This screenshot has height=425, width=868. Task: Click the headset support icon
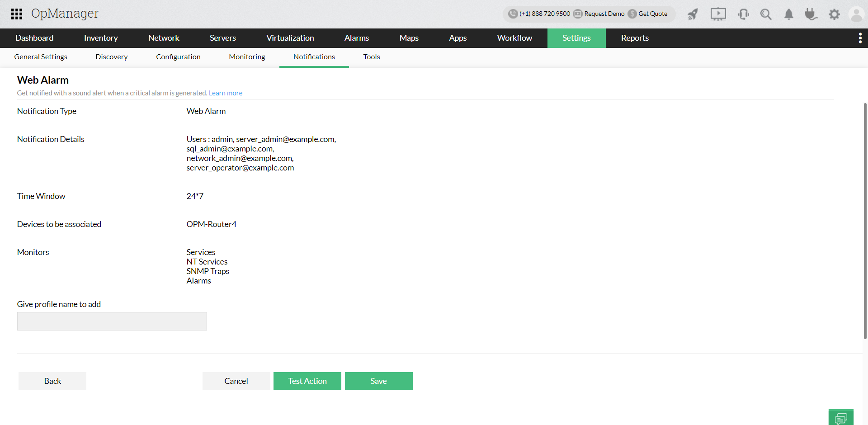coord(743,14)
